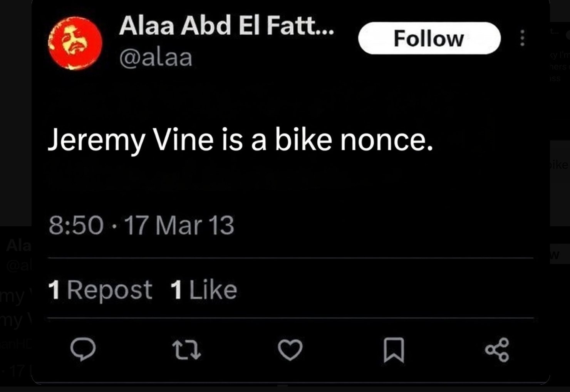View the 1 Like list
570x392 pixels.
click(203, 290)
